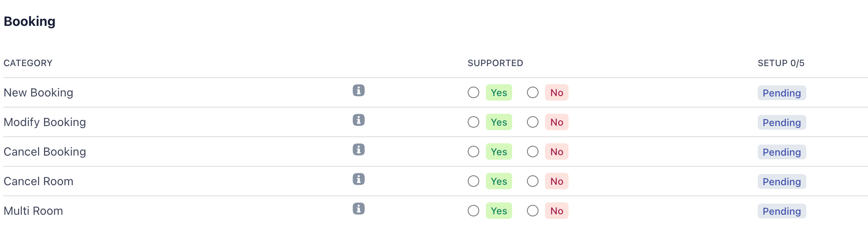Click Pending status for Modify Booking
Image resolution: width=868 pixels, height=225 pixels.
coord(782,123)
